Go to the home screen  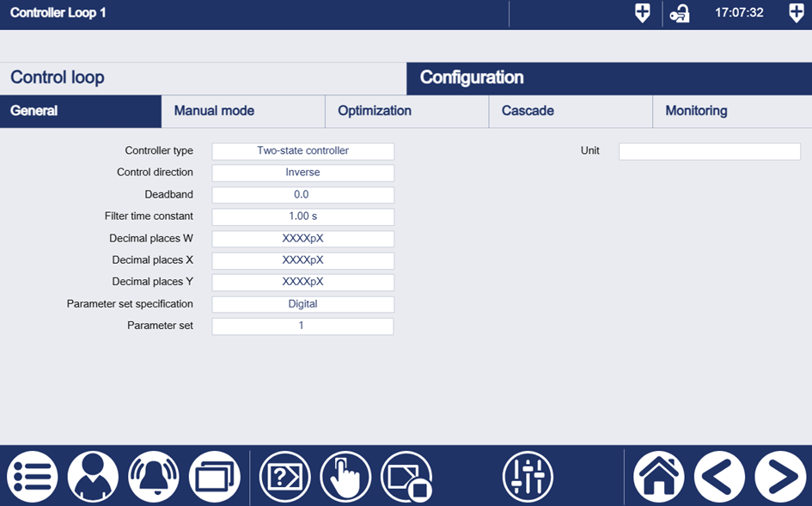659,477
